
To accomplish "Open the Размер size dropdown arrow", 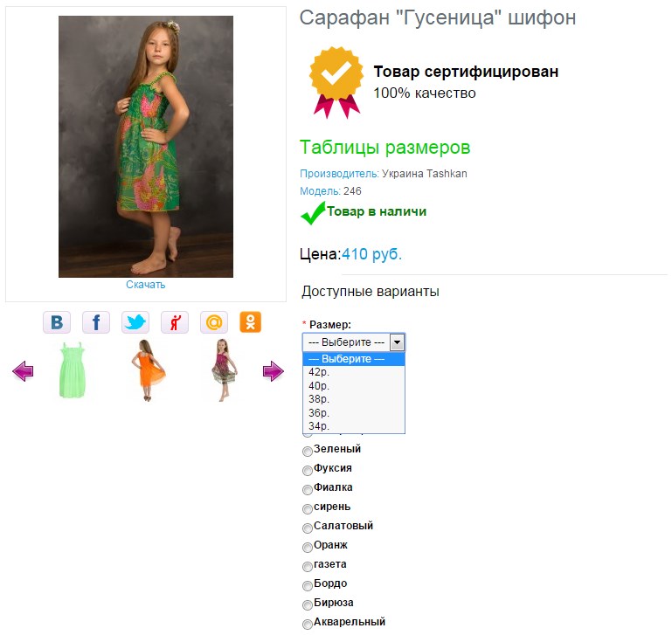I will point(397,342).
